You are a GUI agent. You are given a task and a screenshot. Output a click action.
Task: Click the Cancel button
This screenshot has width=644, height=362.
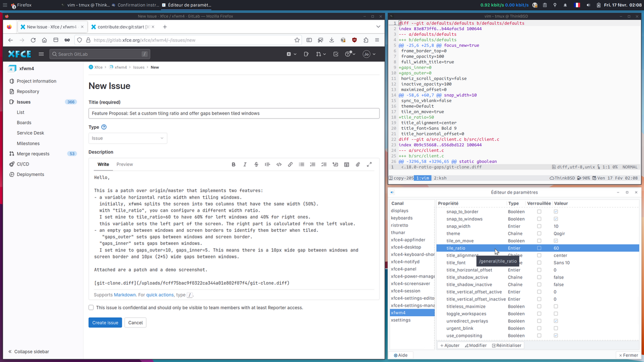[135, 323]
